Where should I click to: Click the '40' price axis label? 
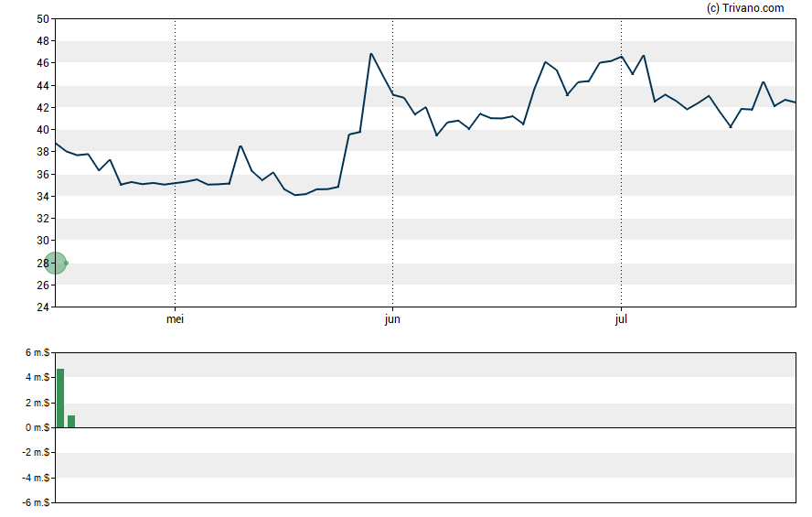42,130
